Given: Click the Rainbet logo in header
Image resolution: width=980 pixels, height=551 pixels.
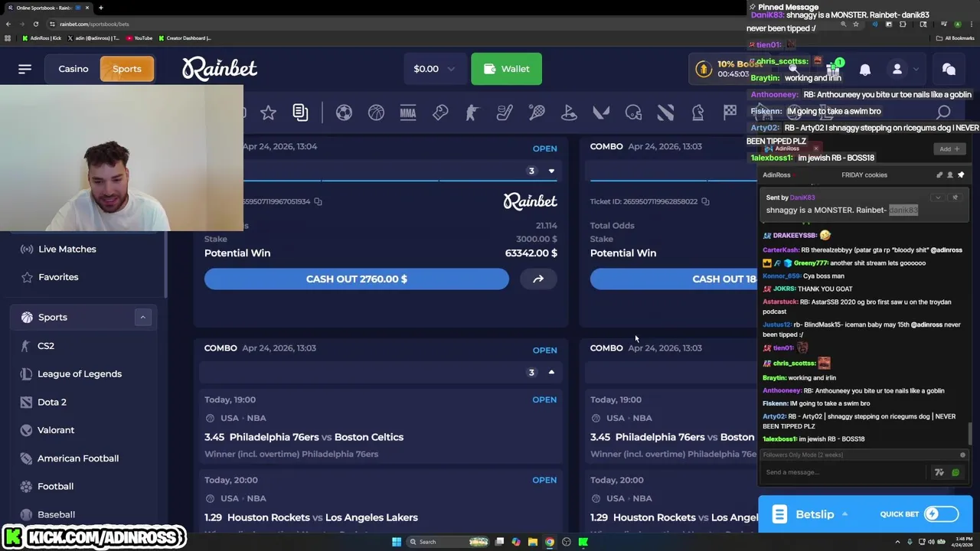Looking at the screenshot, I should click(x=220, y=69).
